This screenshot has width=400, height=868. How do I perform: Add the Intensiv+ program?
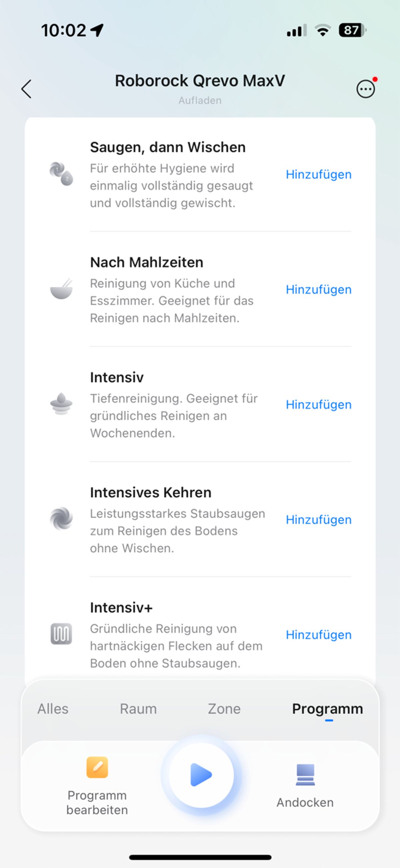tap(319, 635)
